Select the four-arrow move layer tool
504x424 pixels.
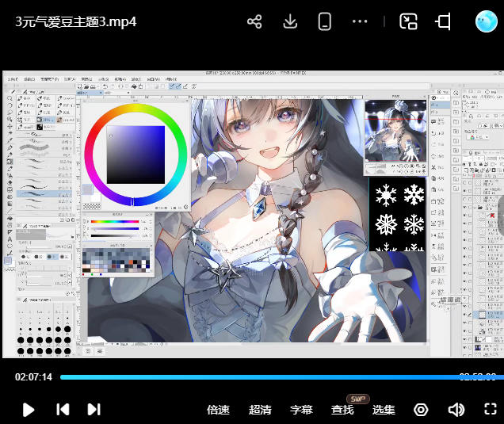(10, 127)
